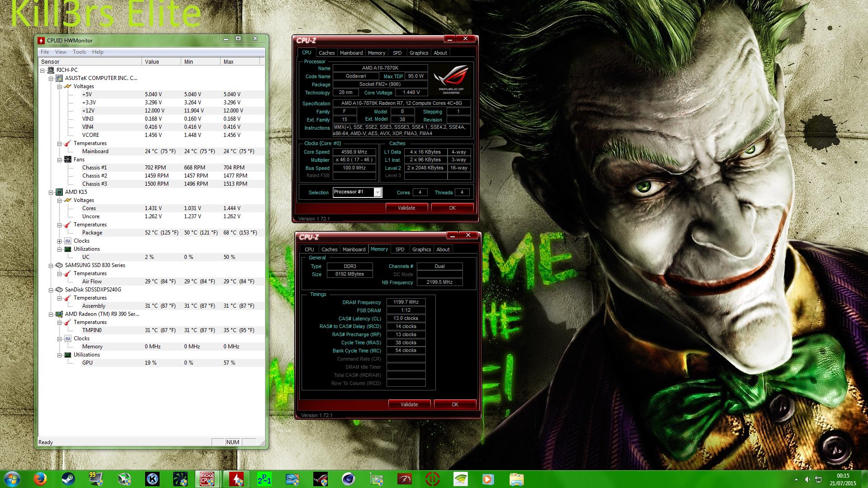Collapse Temperatures under ASUSTeK

click(59, 144)
